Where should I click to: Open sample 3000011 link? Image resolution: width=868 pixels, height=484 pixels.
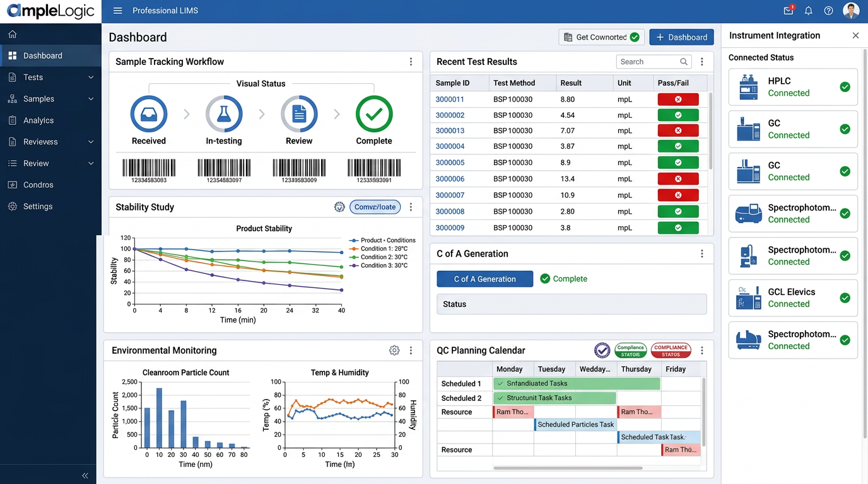450,100
